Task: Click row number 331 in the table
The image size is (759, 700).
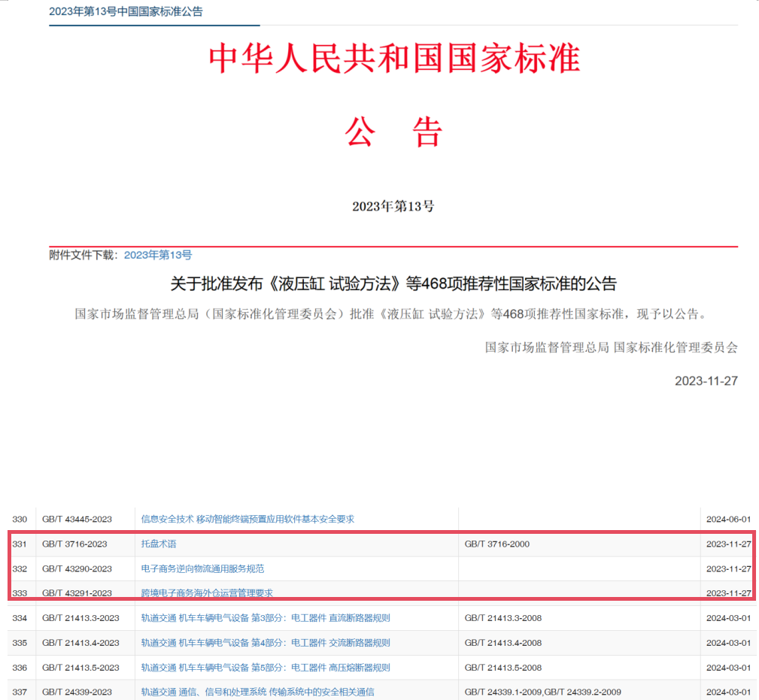Action: [20, 544]
